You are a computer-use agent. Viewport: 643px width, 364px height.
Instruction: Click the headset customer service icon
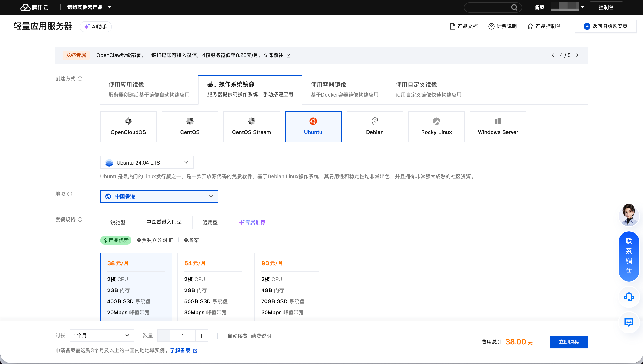(x=629, y=297)
